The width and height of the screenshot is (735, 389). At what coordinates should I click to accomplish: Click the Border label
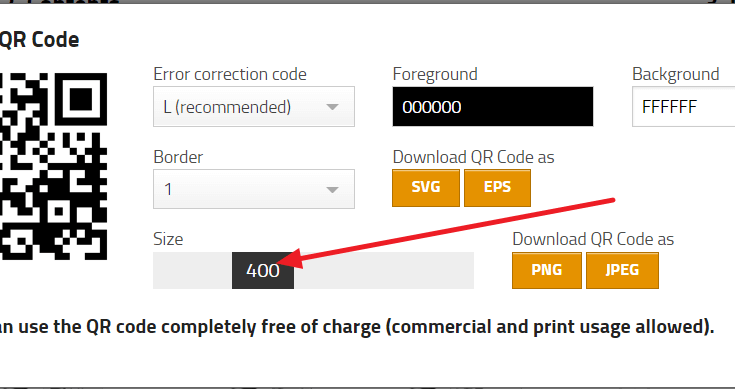pyautogui.click(x=178, y=157)
